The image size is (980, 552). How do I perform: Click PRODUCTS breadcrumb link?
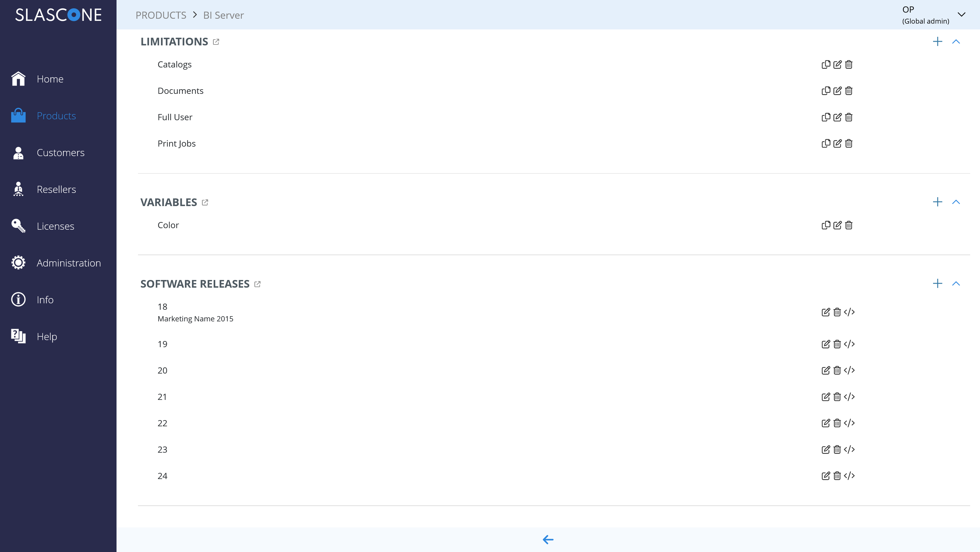(x=161, y=15)
